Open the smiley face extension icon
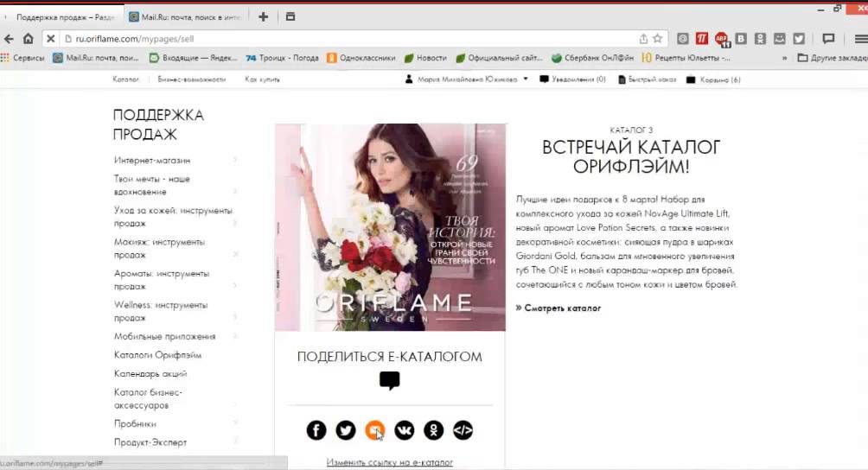Screen dimensions: 868x470 [780, 39]
